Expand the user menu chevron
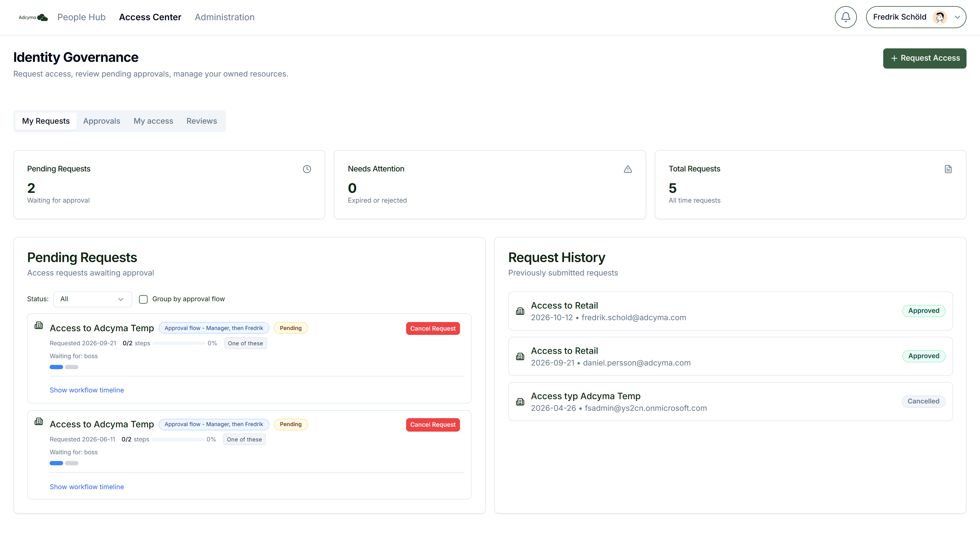The width and height of the screenshot is (980, 551). pyautogui.click(x=957, y=17)
